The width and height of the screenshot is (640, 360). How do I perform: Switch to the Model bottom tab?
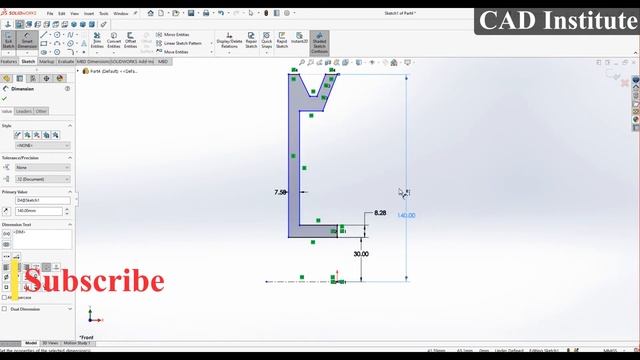pyautogui.click(x=31, y=343)
